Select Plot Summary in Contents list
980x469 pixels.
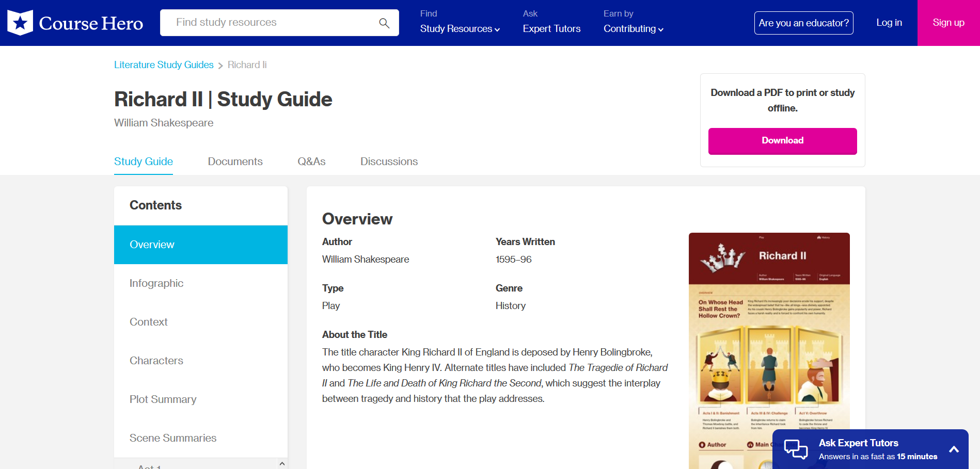pyautogui.click(x=163, y=399)
